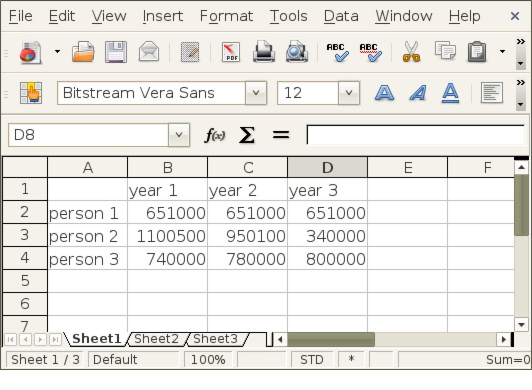This screenshot has height=390, width=532.
Task: Print file directly with printer icon
Action: (264, 52)
